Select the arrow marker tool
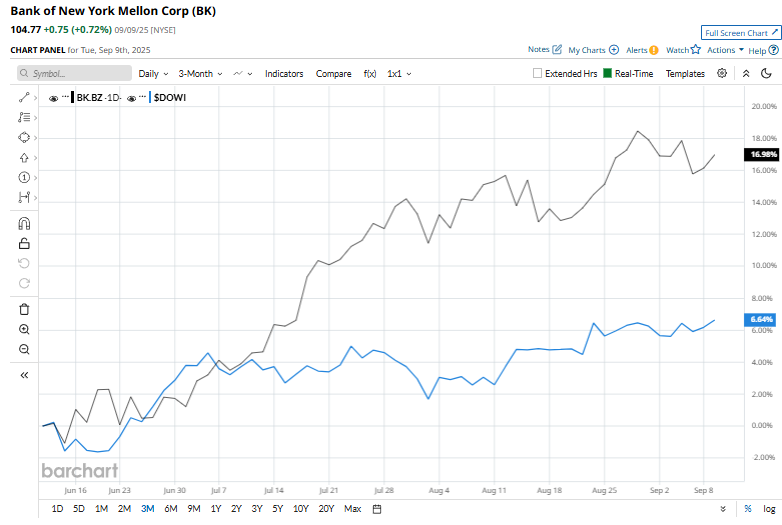This screenshot has height=525, width=782. 24,158
